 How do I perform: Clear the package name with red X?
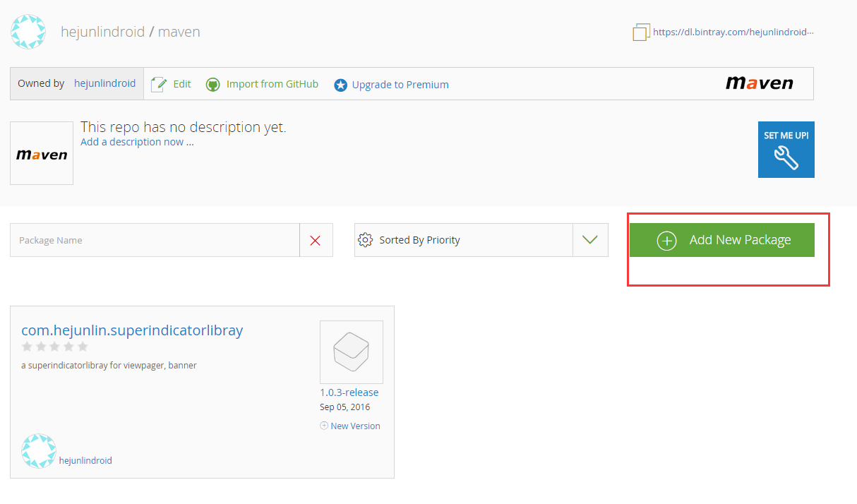pyautogui.click(x=316, y=240)
